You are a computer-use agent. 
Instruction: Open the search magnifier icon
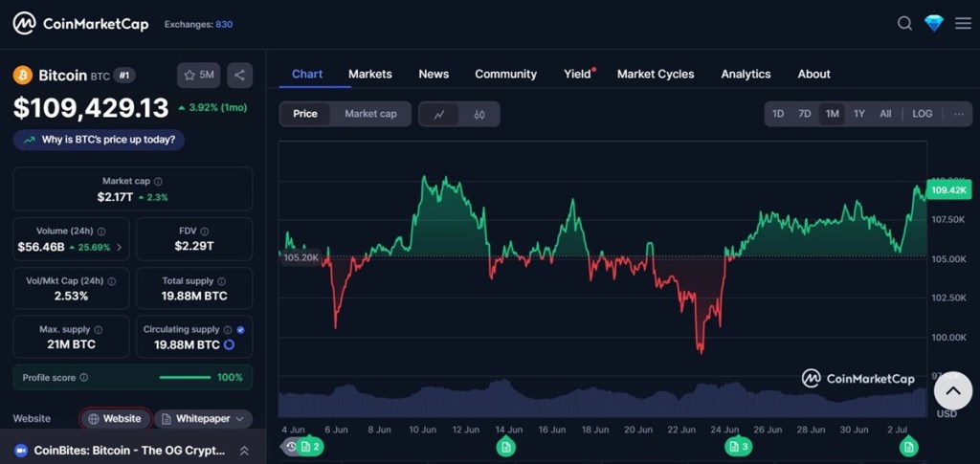(904, 24)
